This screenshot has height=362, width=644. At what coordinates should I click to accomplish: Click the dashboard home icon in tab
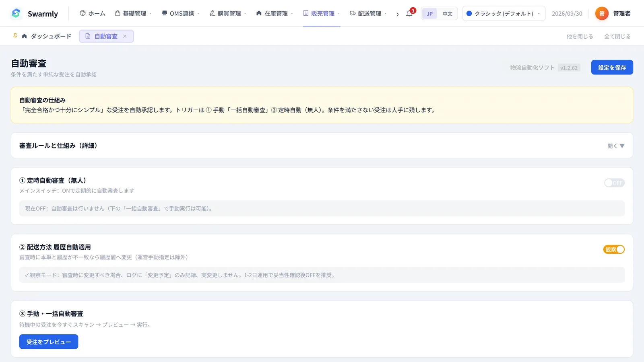(25, 36)
